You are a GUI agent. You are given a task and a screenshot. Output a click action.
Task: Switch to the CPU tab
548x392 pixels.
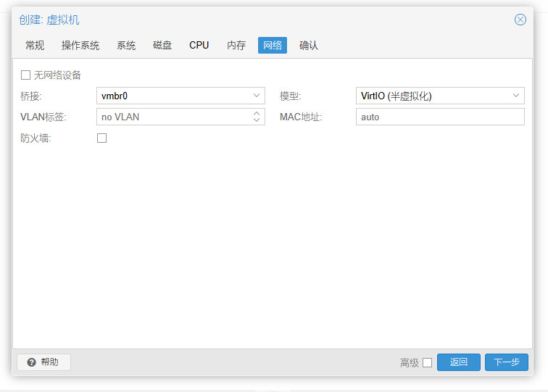(x=199, y=45)
